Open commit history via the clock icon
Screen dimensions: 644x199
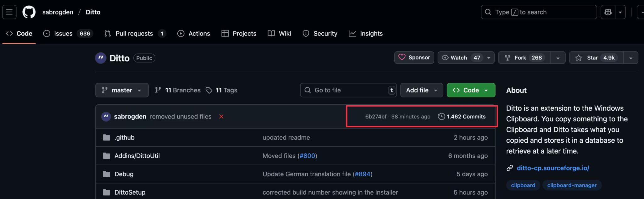click(x=441, y=116)
